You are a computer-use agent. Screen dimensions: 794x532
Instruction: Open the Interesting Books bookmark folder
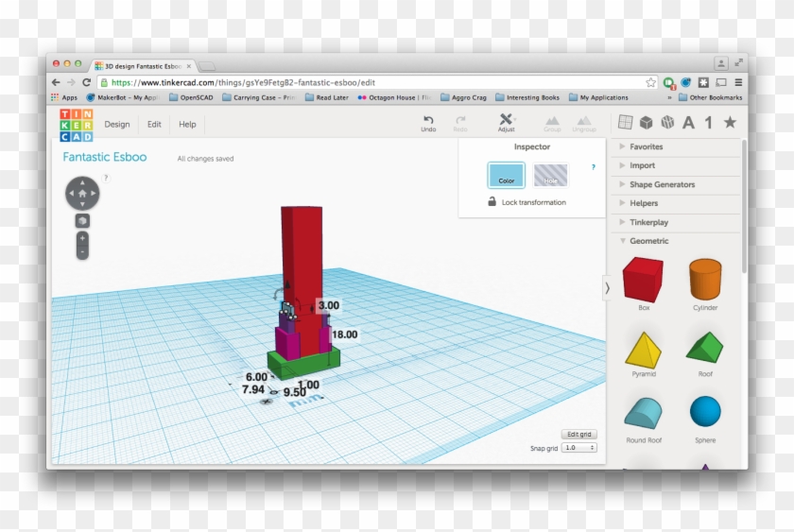point(527,97)
